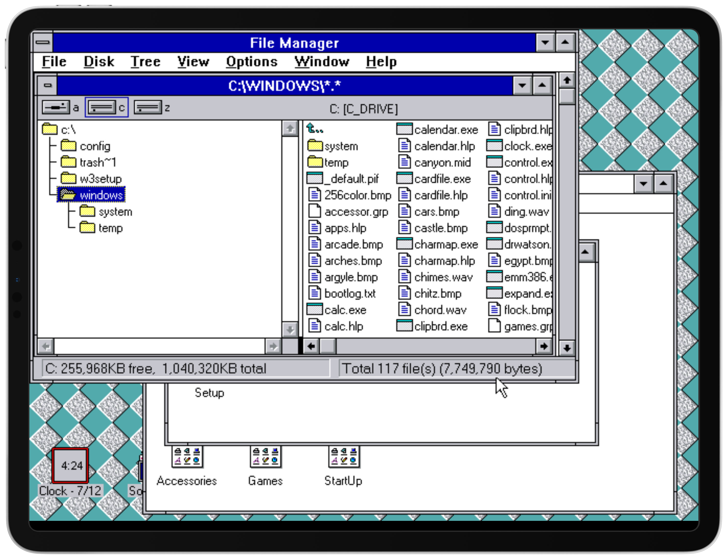728x560 pixels.
Task: Open the Accessories program group icon
Action: (187, 457)
